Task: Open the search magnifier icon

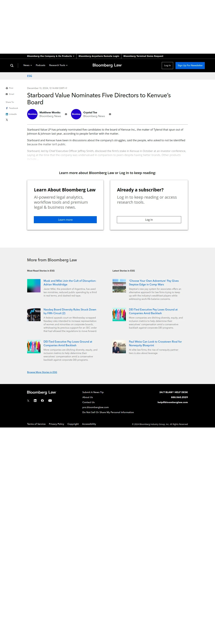Action: click(12, 66)
